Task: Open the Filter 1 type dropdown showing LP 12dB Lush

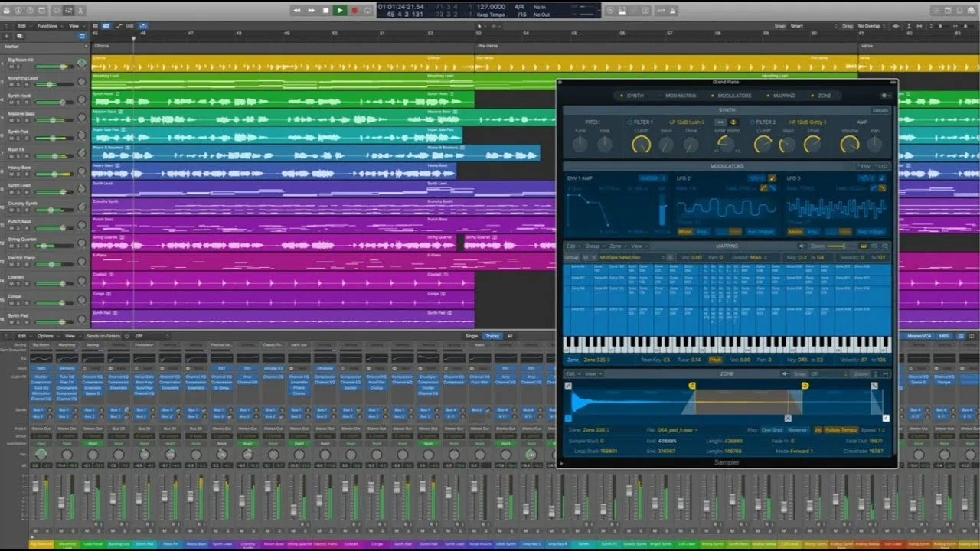Action: pyautogui.click(x=687, y=122)
